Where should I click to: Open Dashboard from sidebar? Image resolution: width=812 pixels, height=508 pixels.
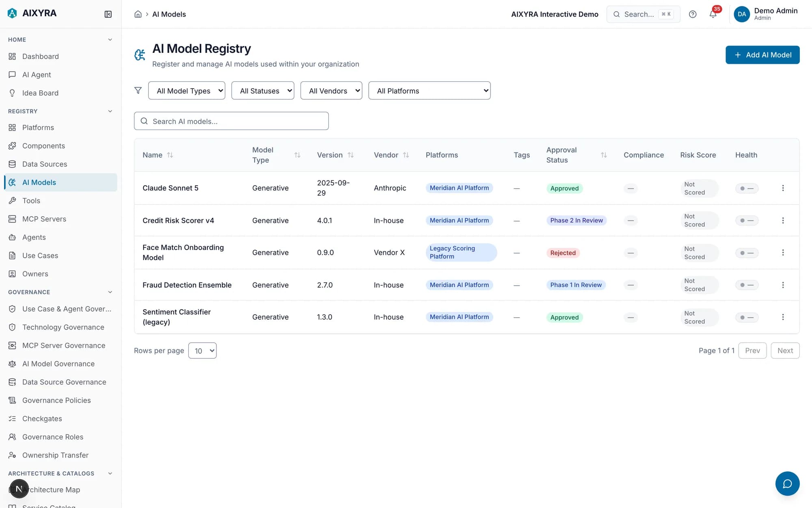(60, 56)
